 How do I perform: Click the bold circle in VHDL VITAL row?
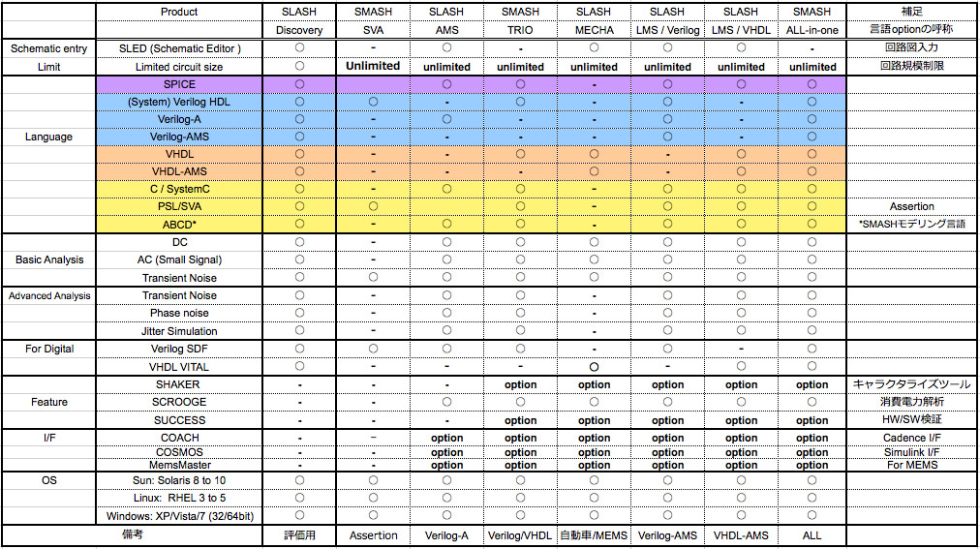pyautogui.click(x=594, y=367)
